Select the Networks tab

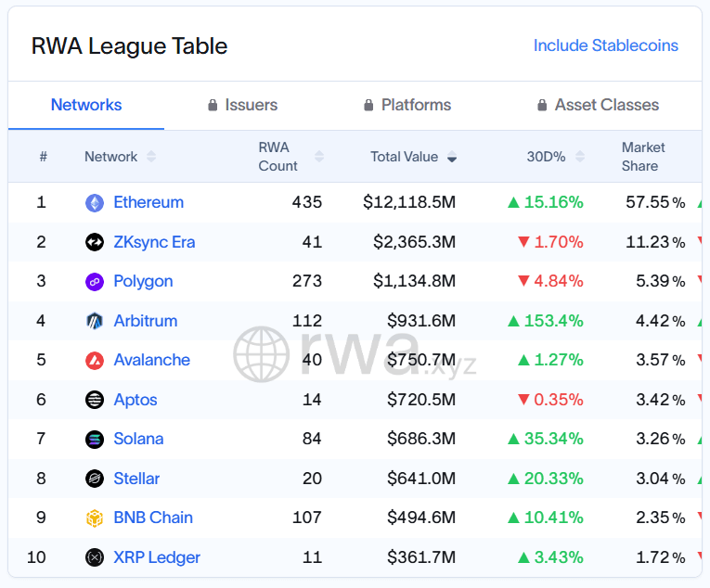[x=86, y=105]
